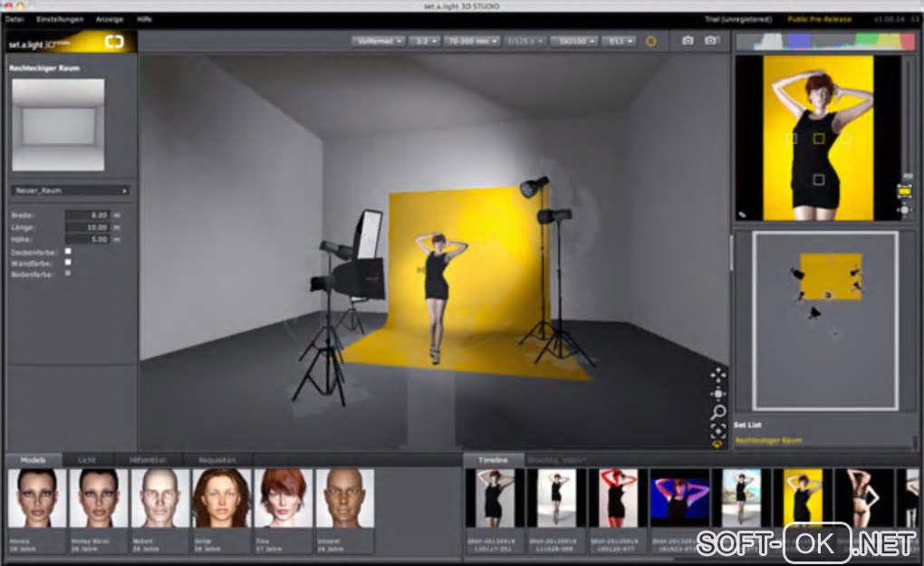Click the lower right studio flash head
This screenshot has width=924, height=566.
[x=553, y=216]
